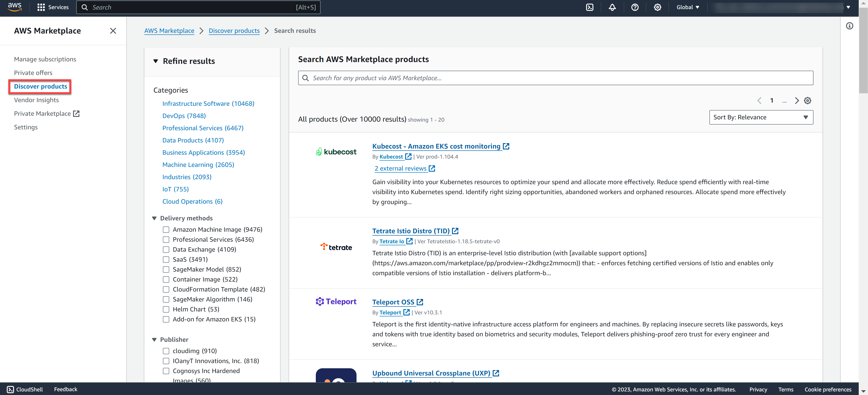This screenshot has height=395, width=868.
Task: Collapse the Delivery methods section
Action: [155, 218]
